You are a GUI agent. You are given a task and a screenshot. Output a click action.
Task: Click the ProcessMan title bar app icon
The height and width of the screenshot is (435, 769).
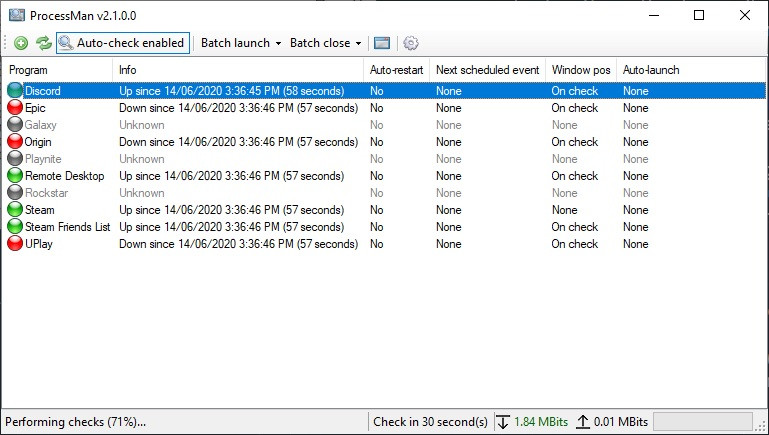(x=17, y=15)
